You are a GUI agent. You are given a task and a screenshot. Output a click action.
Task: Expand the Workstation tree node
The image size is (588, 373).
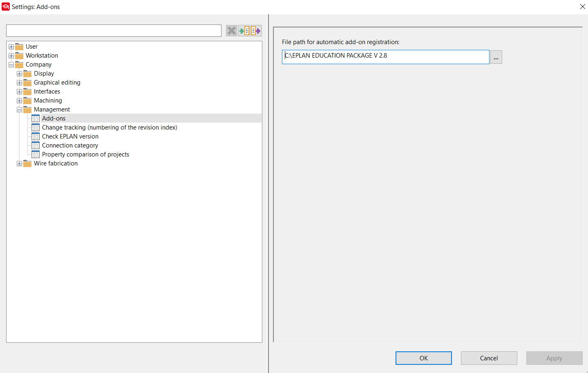click(x=11, y=56)
